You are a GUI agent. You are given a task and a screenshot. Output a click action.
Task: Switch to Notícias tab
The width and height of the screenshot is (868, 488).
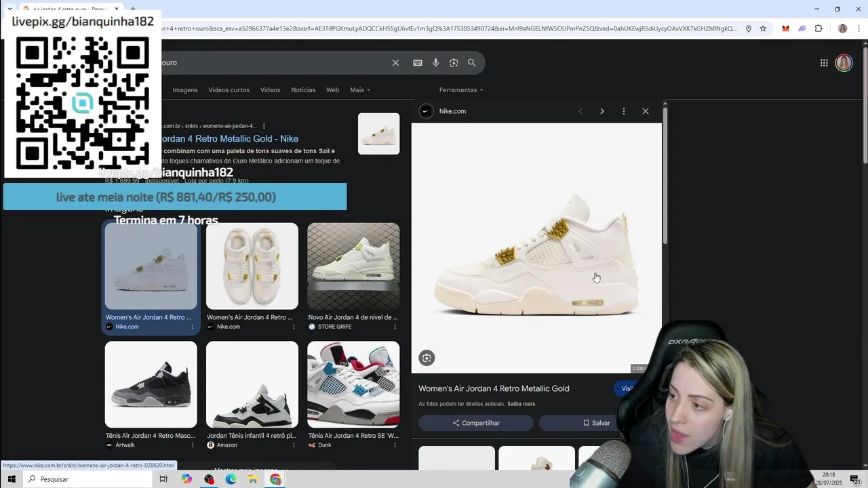303,90
